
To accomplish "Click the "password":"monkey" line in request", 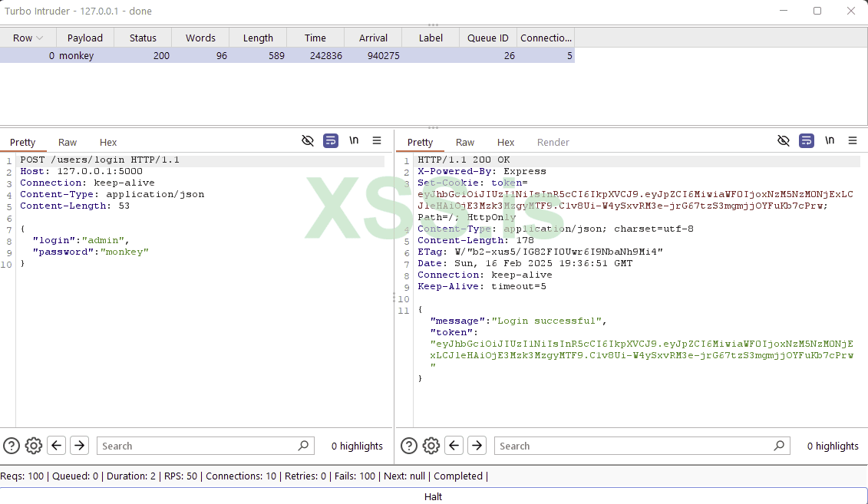I will [x=91, y=252].
